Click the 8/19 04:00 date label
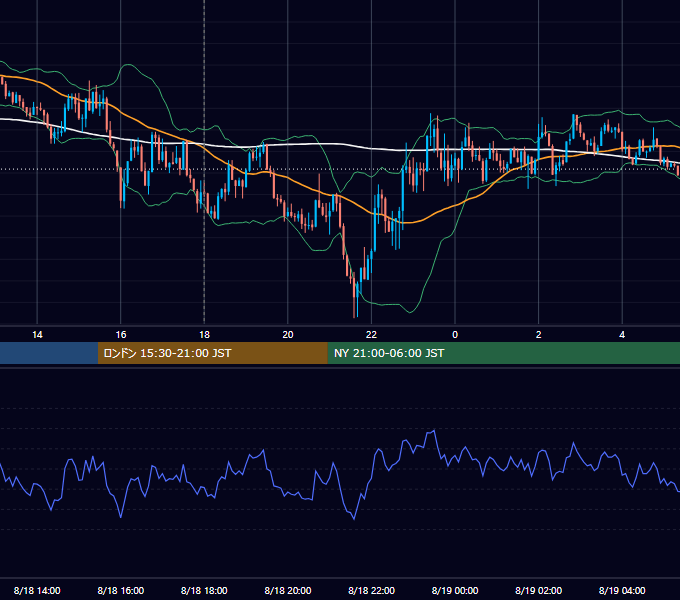Screen dimensions: 680x600 click(622, 590)
